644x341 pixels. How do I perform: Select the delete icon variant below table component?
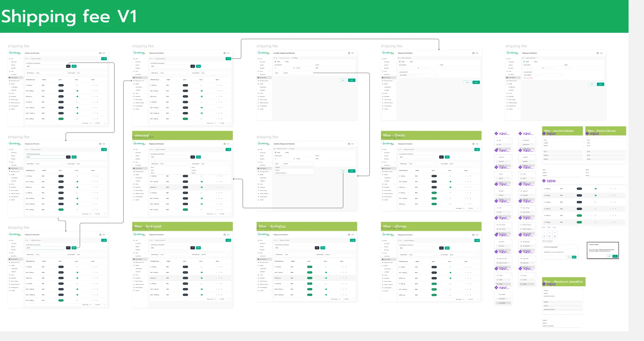pyautogui.click(x=555, y=233)
